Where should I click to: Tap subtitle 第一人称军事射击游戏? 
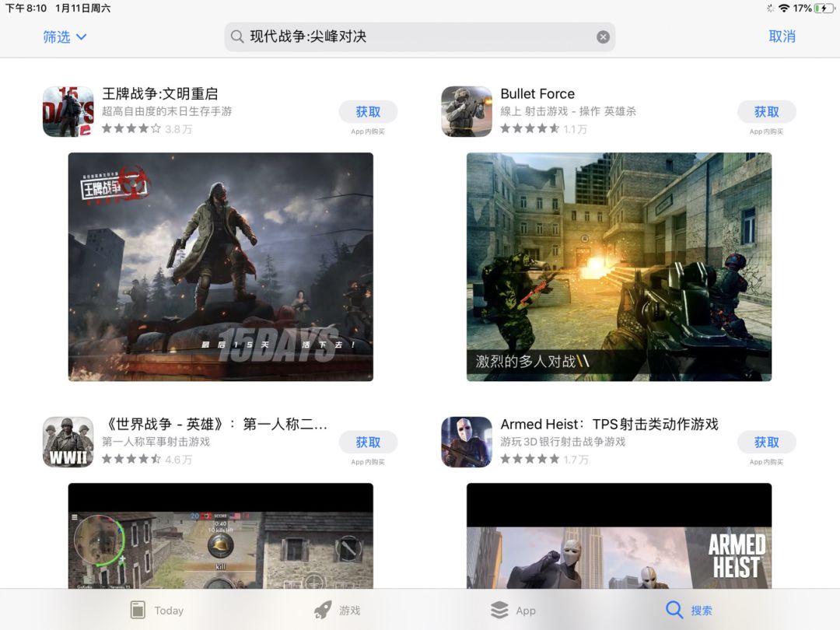click(156, 442)
